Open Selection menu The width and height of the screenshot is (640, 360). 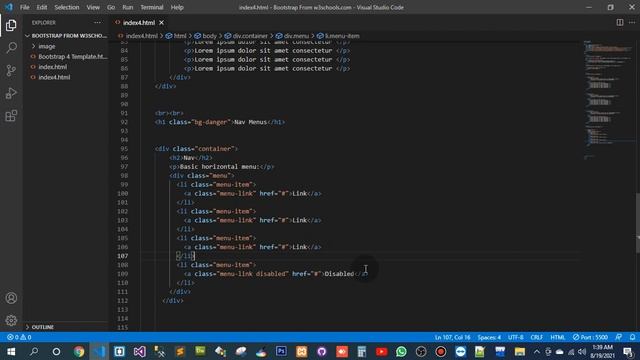67,7
